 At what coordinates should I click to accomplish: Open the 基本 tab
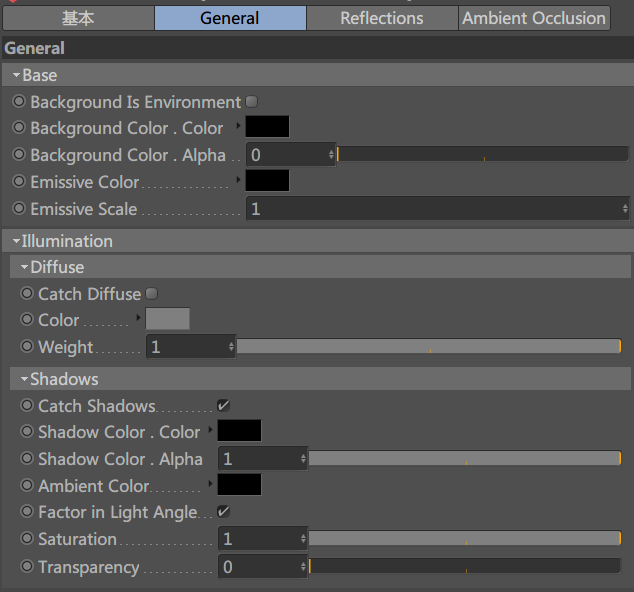(x=78, y=18)
